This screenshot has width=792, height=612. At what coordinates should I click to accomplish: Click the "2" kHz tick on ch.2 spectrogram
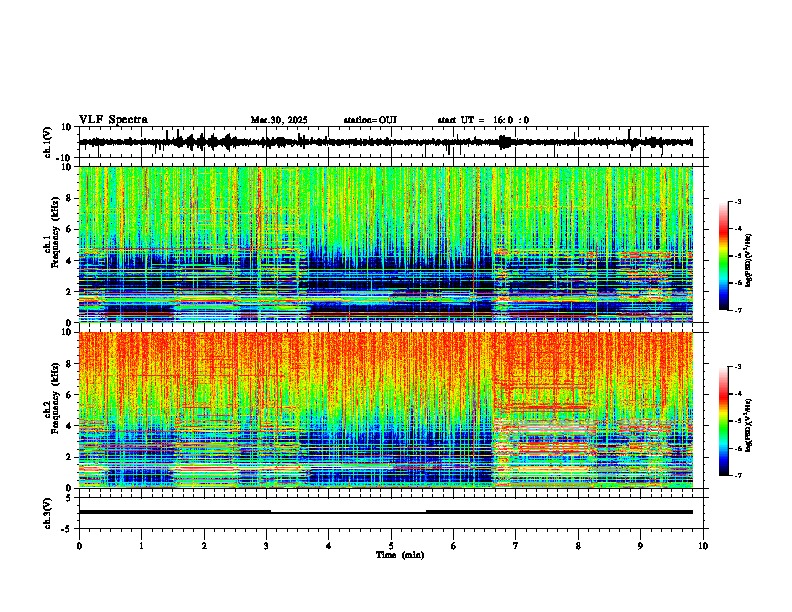(70, 457)
